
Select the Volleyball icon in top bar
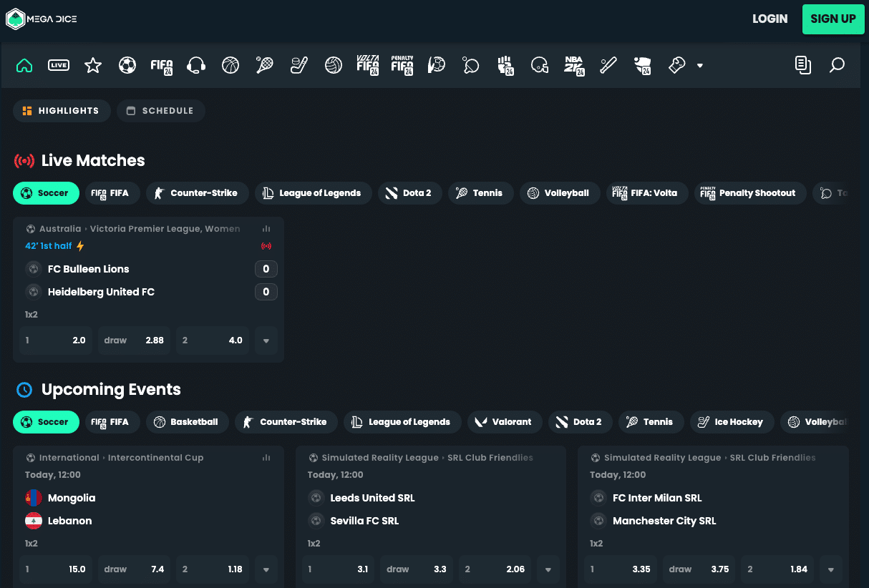click(x=333, y=66)
